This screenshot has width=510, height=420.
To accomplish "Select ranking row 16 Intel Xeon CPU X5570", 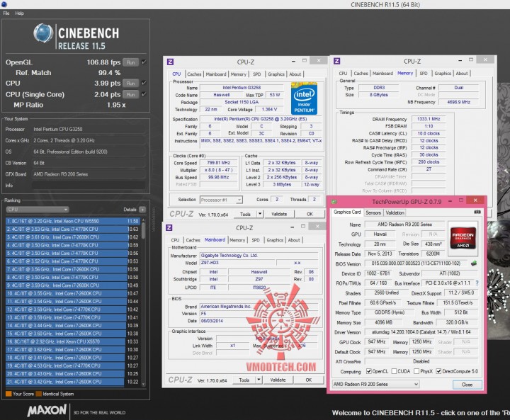I will [x=73, y=341].
